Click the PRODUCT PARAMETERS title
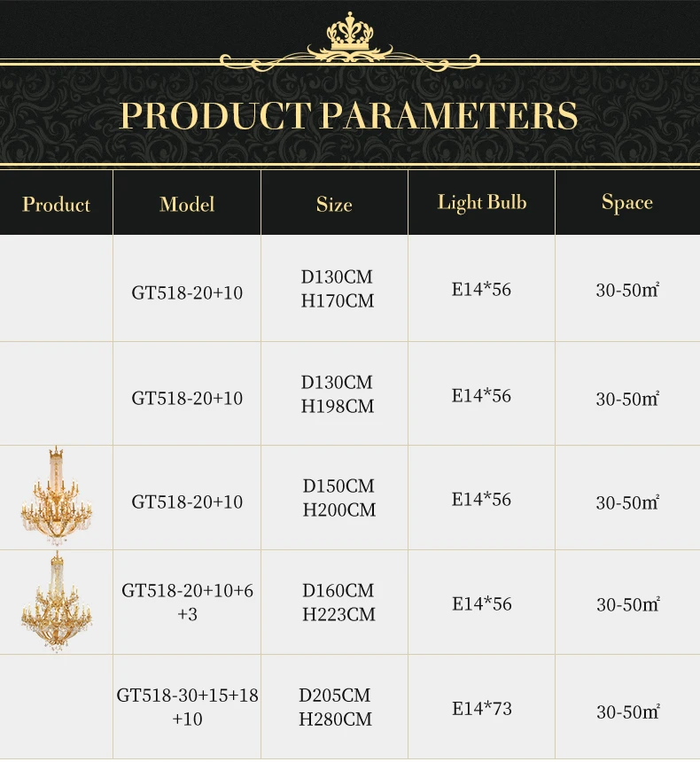Screen dimensions: 700x762 tap(349, 116)
